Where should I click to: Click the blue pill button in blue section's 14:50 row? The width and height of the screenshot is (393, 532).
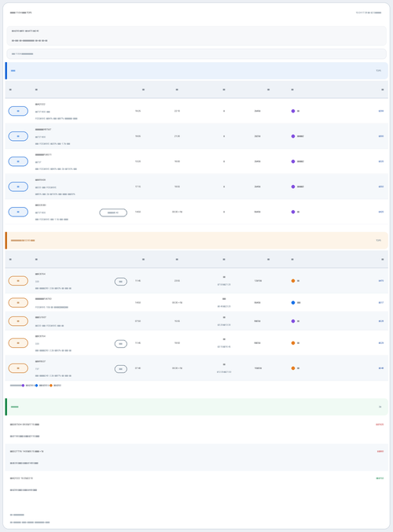point(18,212)
